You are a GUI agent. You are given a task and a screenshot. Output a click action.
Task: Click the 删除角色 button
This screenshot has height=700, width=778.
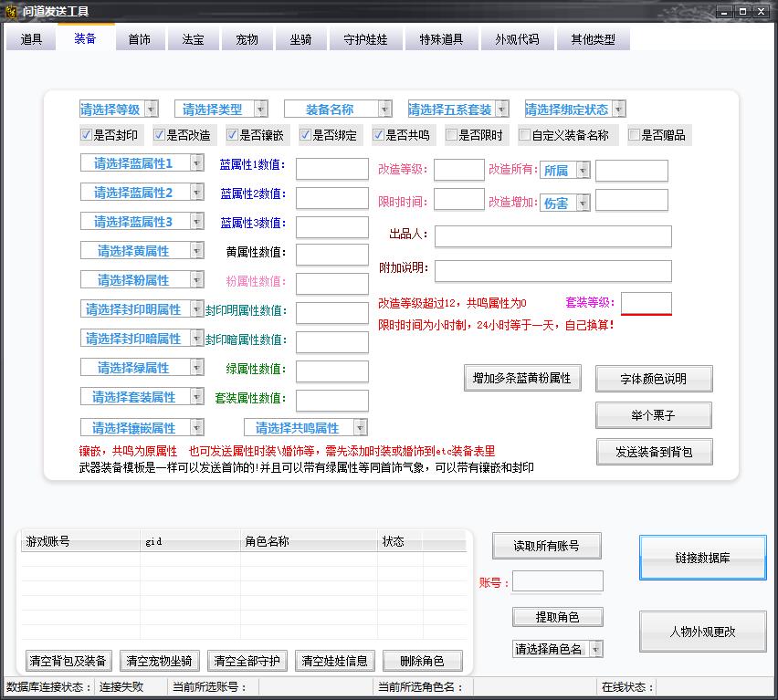[x=423, y=661]
